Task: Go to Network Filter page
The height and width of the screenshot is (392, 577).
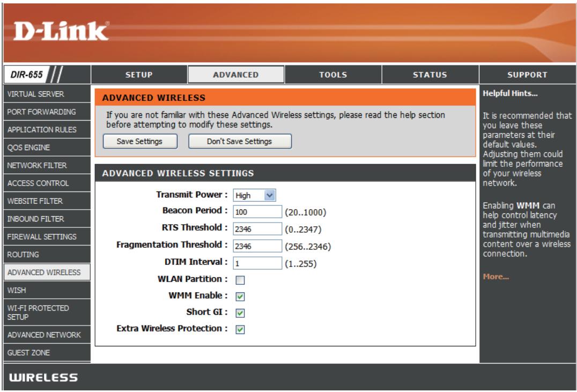Action: pyautogui.click(x=47, y=165)
